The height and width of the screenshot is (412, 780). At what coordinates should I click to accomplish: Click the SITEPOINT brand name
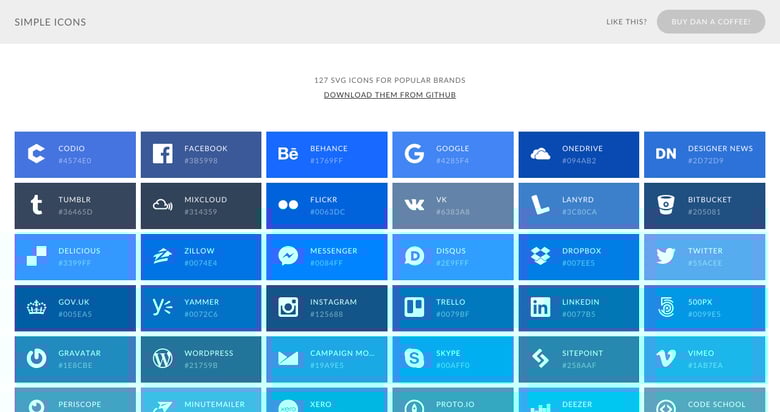pyautogui.click(x=583, y=353)
